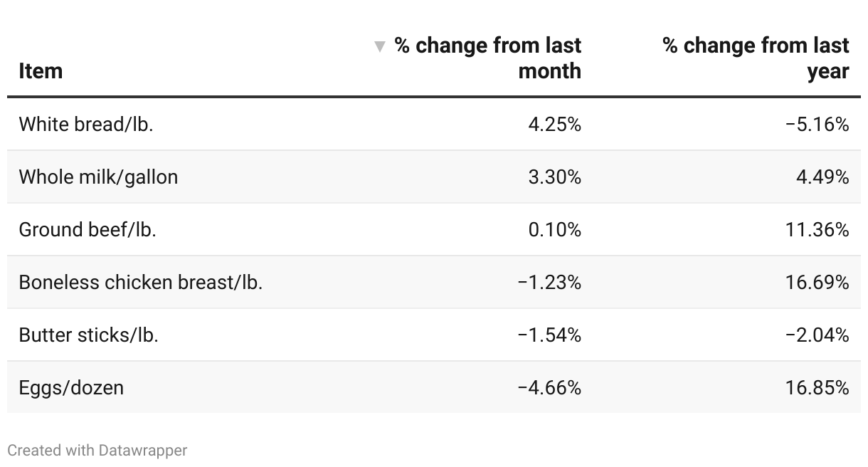868x467 pixels.
Task: Click eggs' −4.66% monthly value
Action: click(549, 387)
